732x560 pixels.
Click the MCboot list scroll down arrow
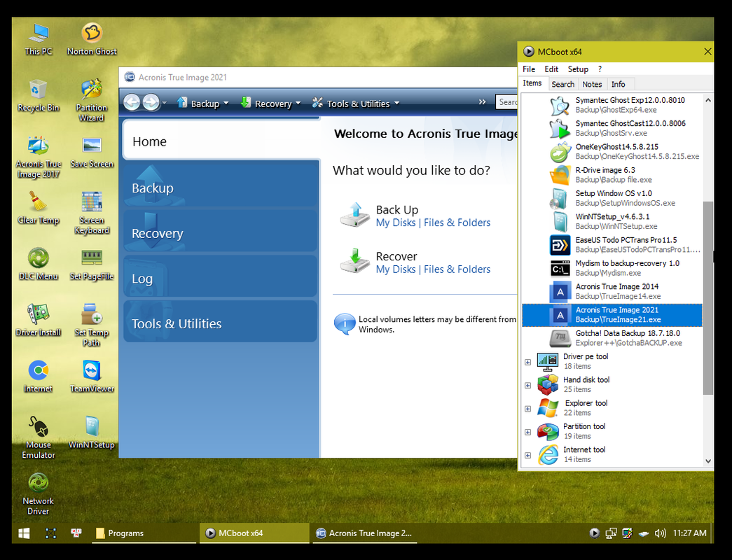[707, 461]
